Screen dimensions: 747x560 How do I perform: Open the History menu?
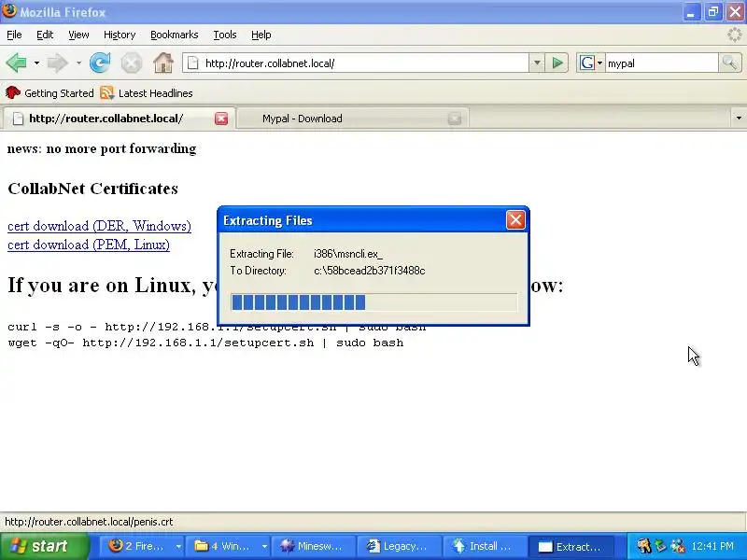(120, 35)
